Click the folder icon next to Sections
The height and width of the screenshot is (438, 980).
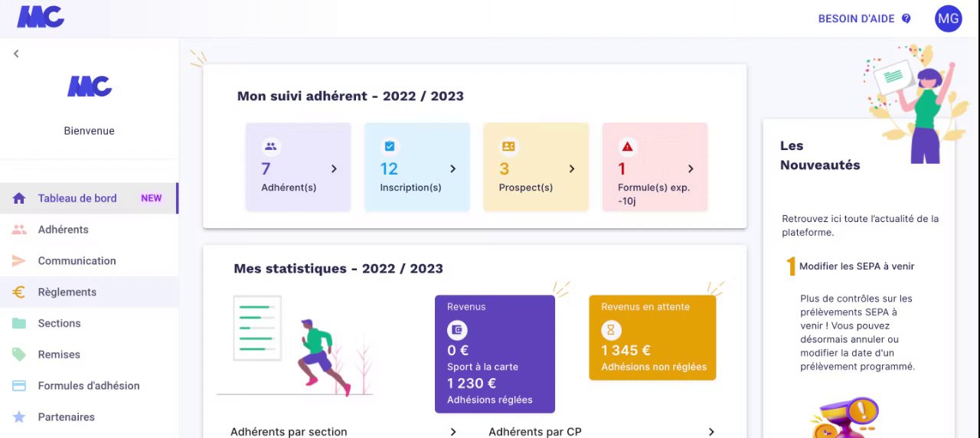pyautogui.click(x=19, y=324)
